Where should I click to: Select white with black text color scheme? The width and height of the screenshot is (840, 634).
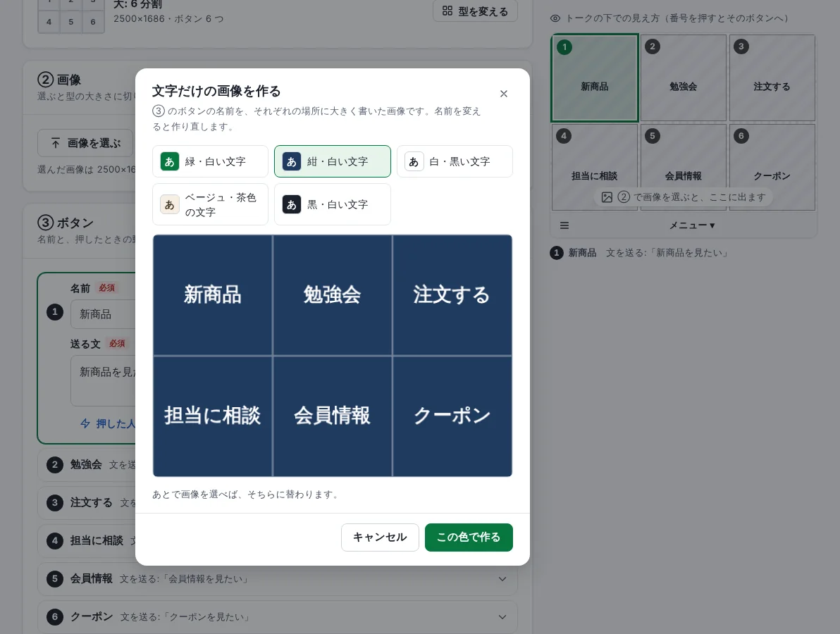point(455,161)
